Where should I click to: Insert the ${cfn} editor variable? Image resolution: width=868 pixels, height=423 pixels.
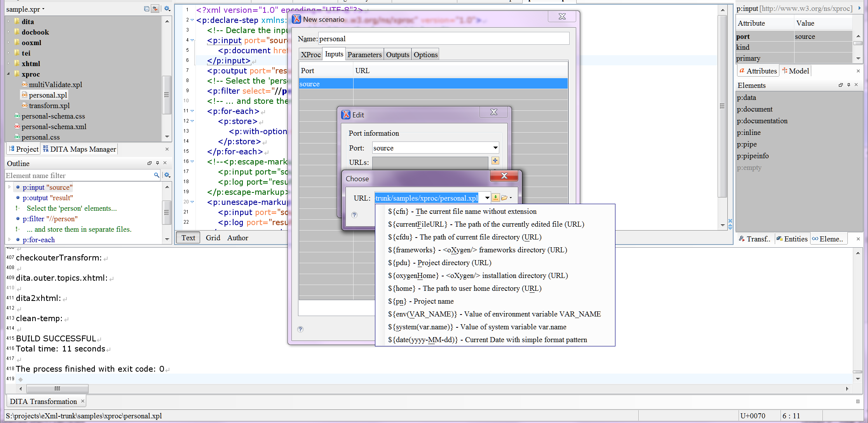[495, 211]
